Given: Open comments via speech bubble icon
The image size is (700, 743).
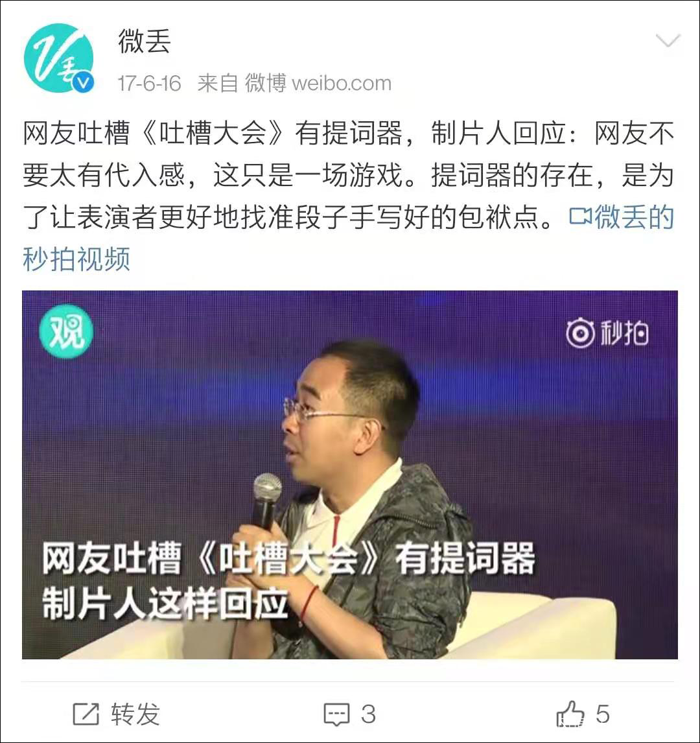Looking at the screenshot, I should [337, 714].
